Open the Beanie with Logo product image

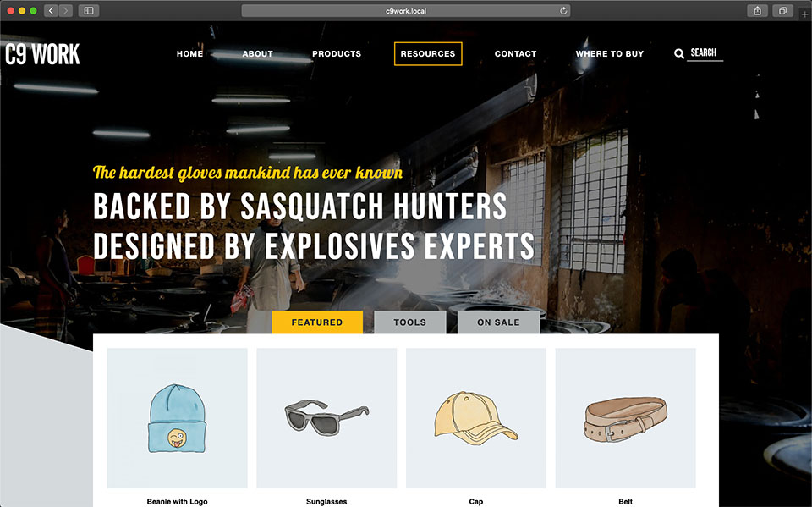tap(177, 418)
